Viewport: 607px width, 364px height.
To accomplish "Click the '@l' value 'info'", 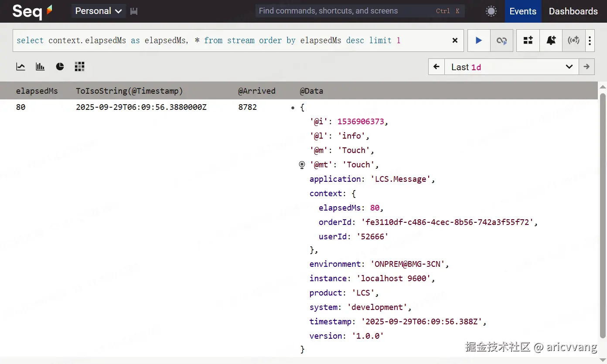I will tap(351, 136).
